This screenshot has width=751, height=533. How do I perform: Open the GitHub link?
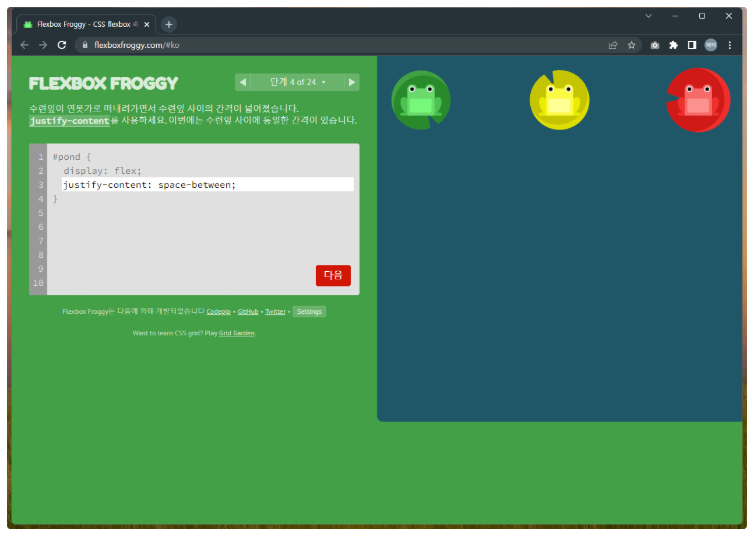coord(248,312)
